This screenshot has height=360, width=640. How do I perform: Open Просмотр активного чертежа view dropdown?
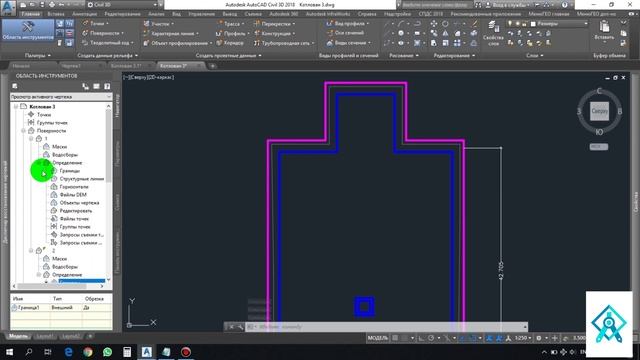pyautogui.click(x=61, y=97)
